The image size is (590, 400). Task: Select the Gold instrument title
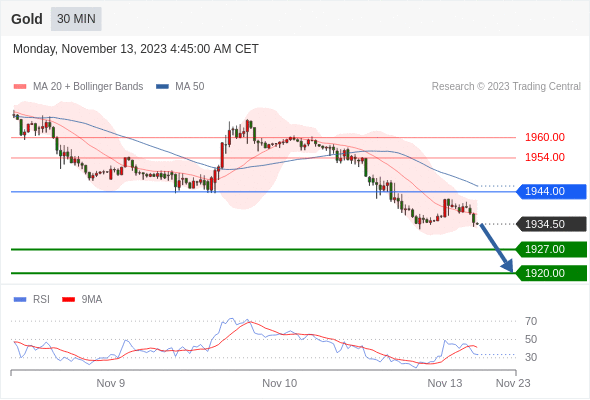[x=27, y=19]
